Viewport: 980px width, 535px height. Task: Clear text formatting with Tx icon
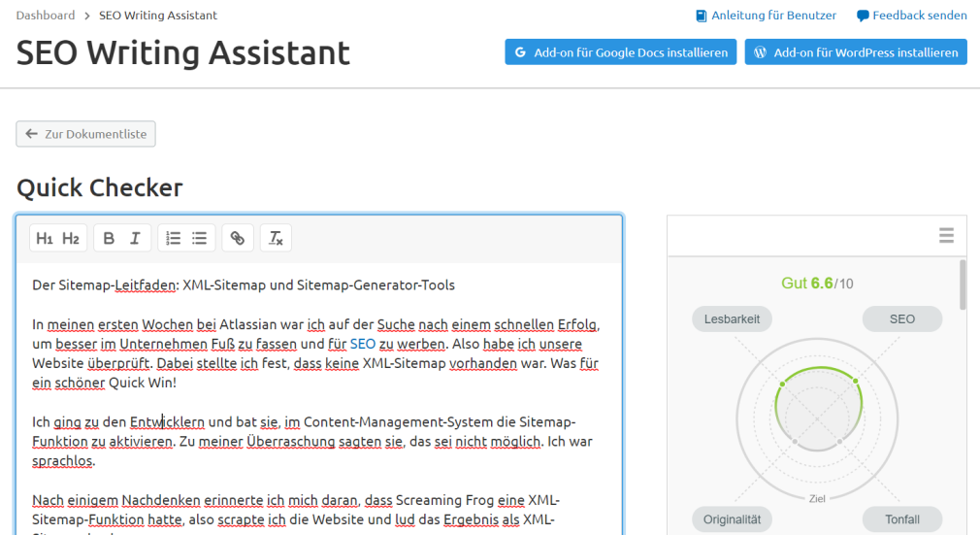pyautogui.click(x=276, y=239)
